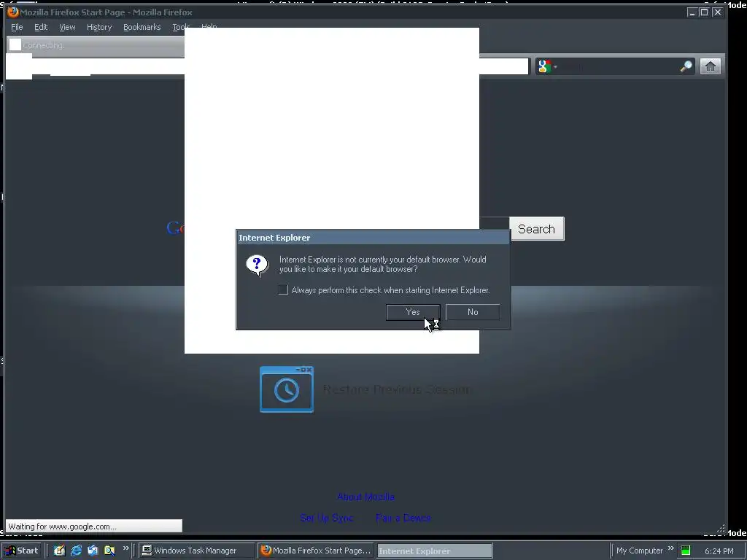Screen dimensions: 747x560
Task: Click the folder search quick launch icon
Action: tap(109, 551)
